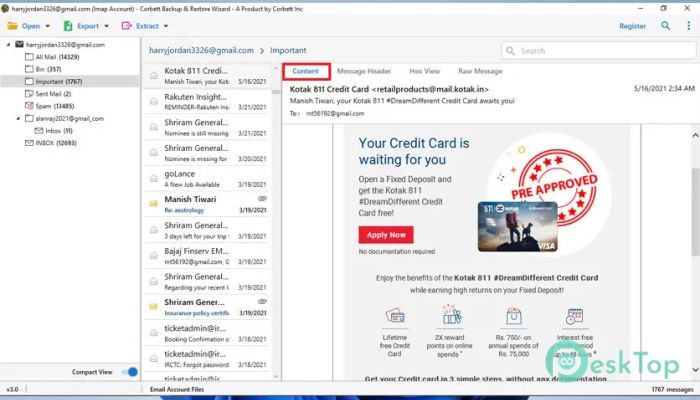Click envelope icon of Bajaj Finserv message
This screenshot has height=400, width=700.
click(154, 256)
